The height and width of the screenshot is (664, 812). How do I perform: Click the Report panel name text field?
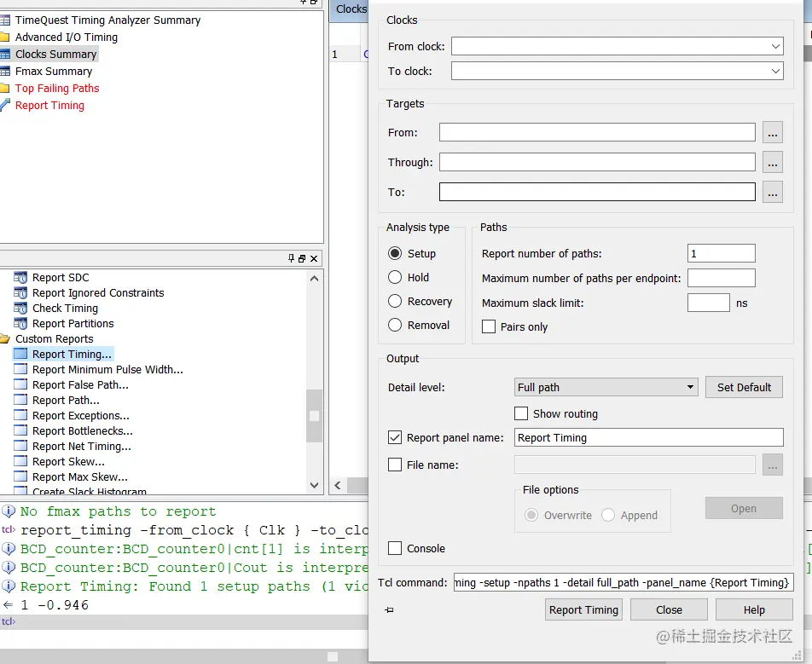pyautogui.click(x=648, y=437)
